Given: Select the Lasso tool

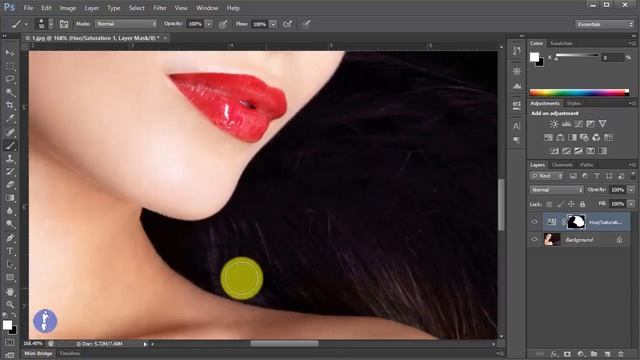Looking at the screenshot, I should tap(10, 79).
